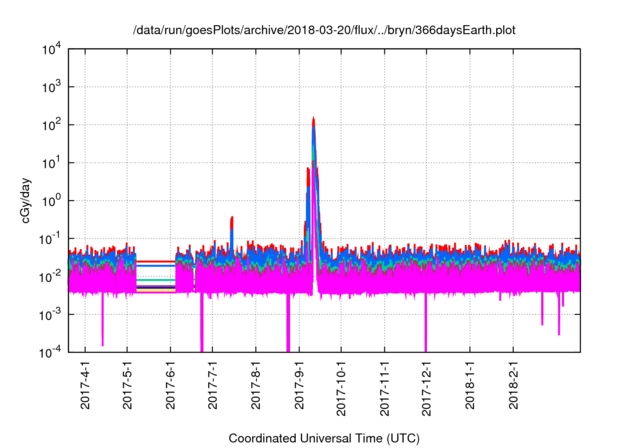Click the 10^-1 y-axis tick label

[x=51, y=238]
